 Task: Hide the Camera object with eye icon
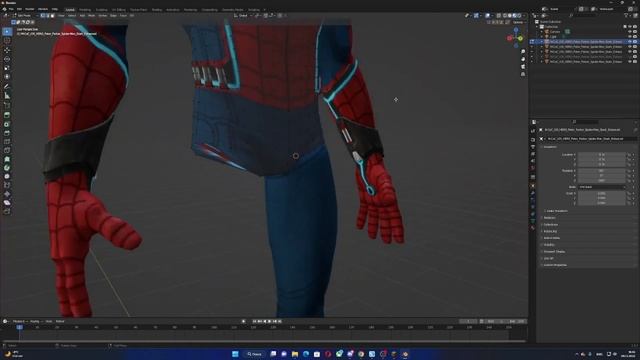(630, 31)
